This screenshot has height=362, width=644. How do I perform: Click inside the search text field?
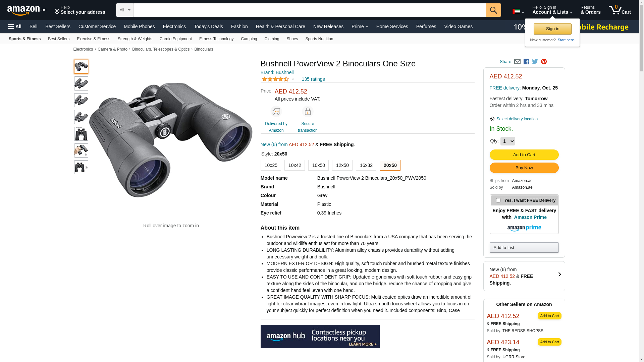309,10
